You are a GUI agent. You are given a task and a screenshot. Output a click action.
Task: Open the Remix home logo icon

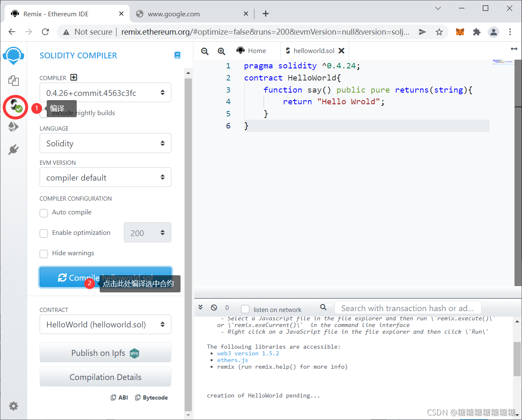tap(13, 55)
